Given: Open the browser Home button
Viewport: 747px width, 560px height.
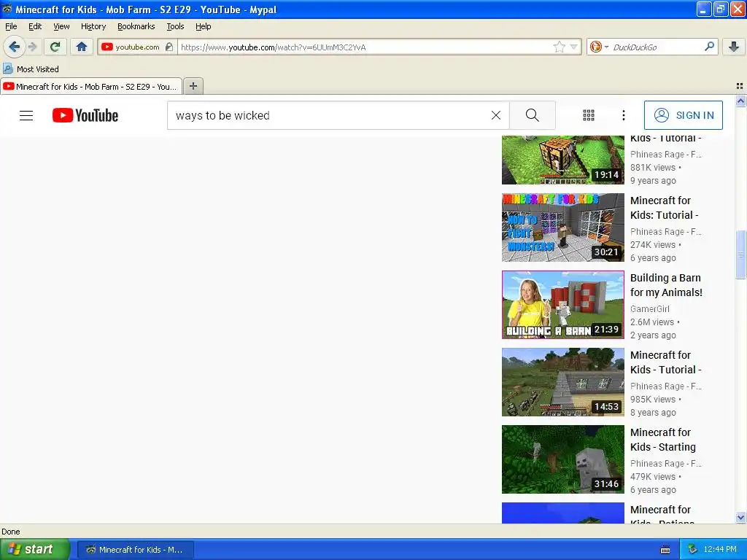Looking at the screenshot, I should click(82, 47).
